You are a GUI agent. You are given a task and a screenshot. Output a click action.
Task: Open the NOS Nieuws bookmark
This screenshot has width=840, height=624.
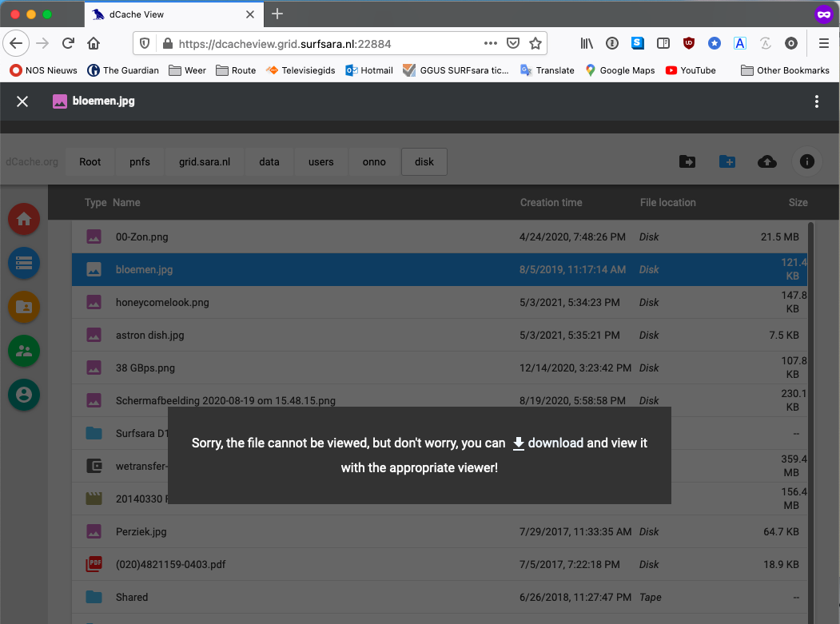pos(43,70)
